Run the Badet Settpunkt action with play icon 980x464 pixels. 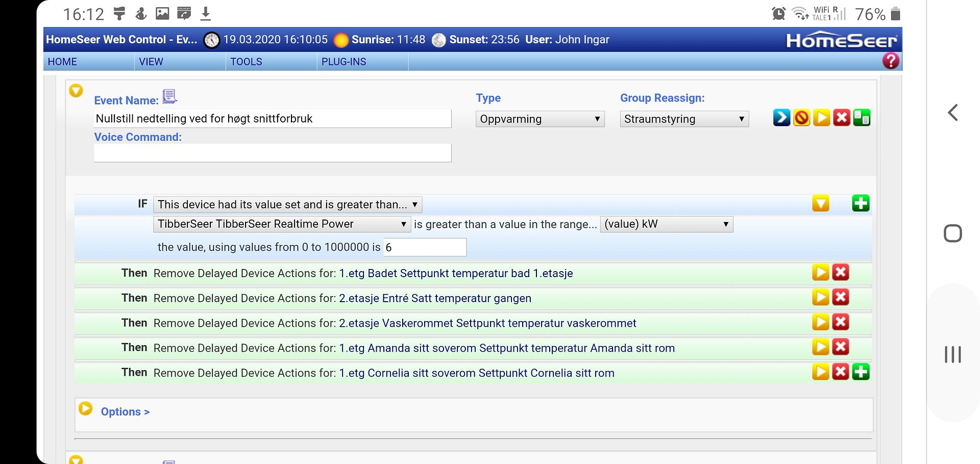pyautogui.click(x=821, y=272)
